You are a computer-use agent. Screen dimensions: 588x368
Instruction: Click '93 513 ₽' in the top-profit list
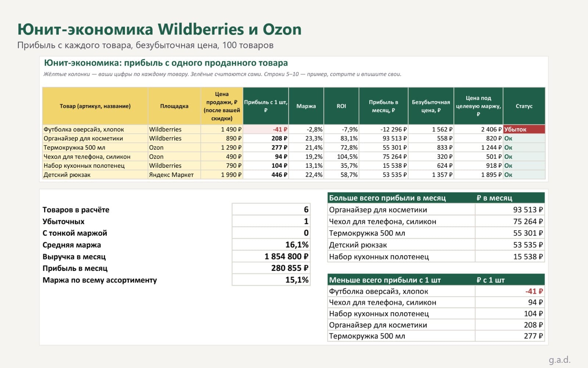click(x=510, y=210)
